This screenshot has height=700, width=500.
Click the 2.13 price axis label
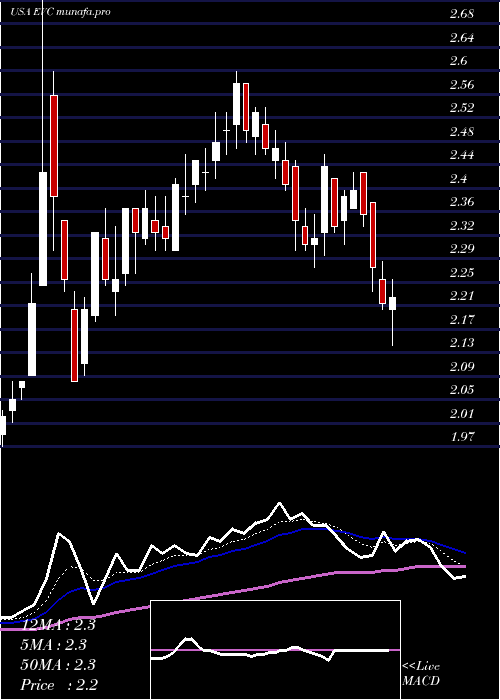click(461, 343)
